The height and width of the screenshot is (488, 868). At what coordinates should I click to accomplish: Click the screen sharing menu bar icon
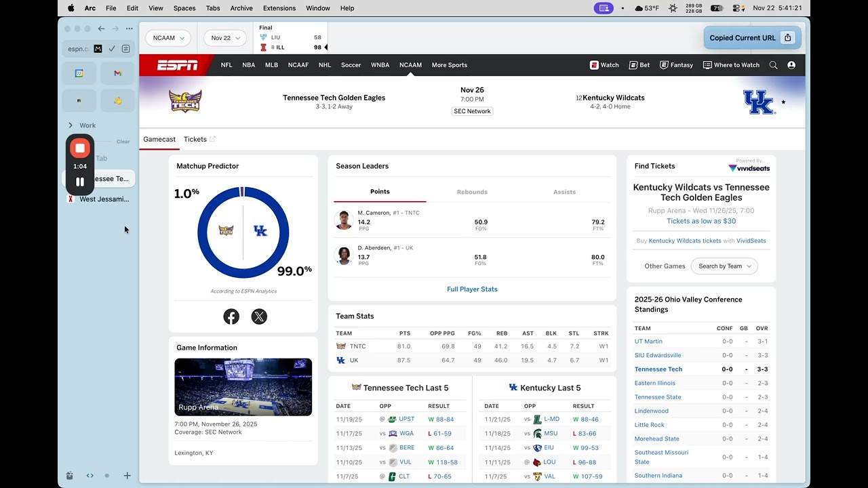click(604, 8)
